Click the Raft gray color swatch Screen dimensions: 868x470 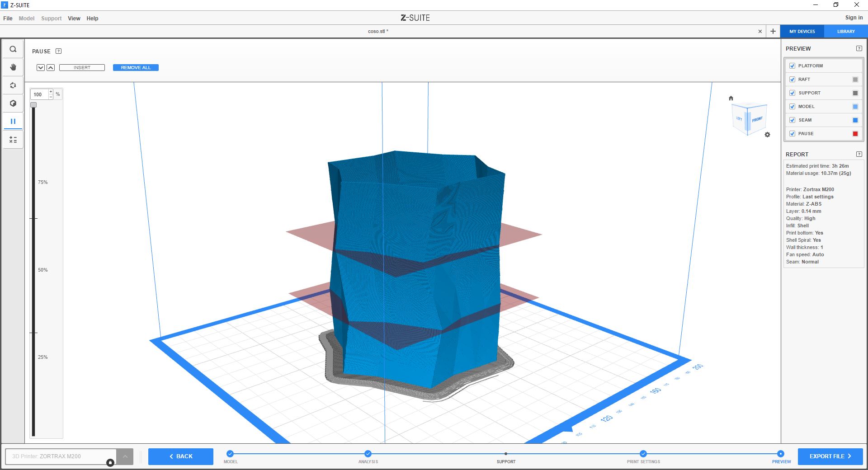tap(855, 80)
